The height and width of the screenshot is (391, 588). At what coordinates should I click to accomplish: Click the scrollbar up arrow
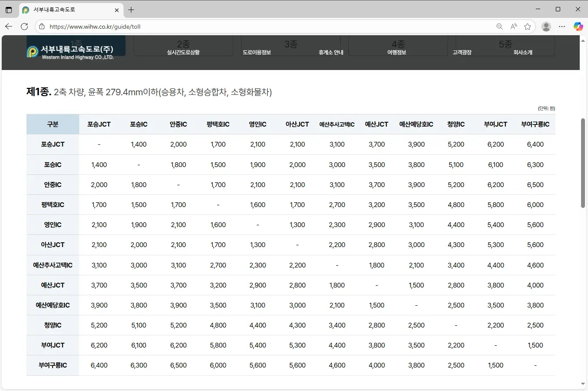click(583, 40)
